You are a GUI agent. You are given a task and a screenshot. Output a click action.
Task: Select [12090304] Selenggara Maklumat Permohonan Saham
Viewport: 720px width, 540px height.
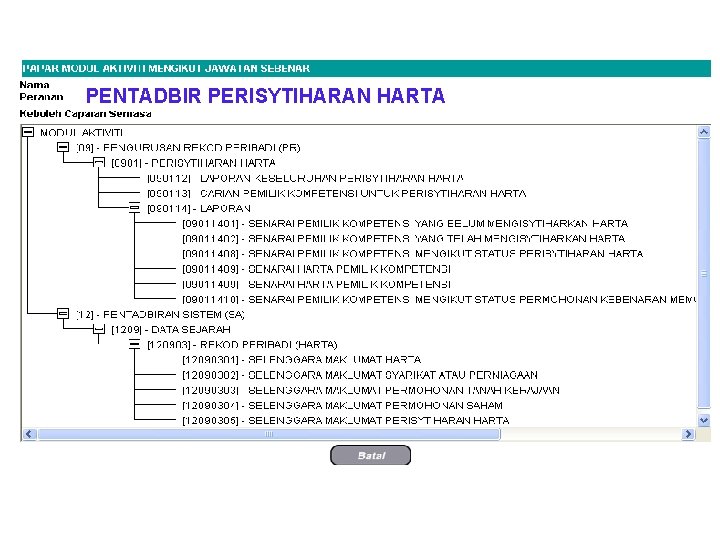tap(343, 405)
